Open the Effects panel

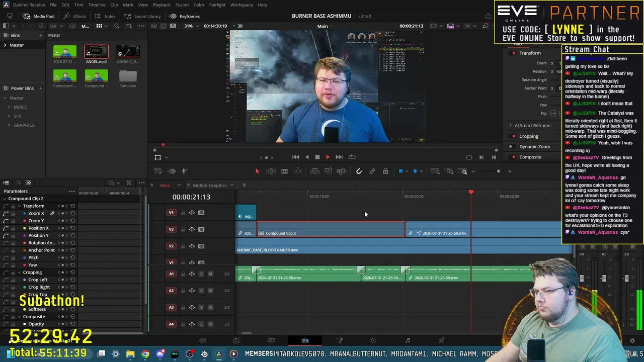(x=75, y=16)
